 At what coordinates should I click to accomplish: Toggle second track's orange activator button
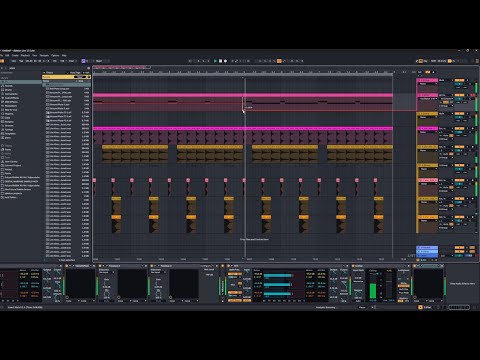459,95
